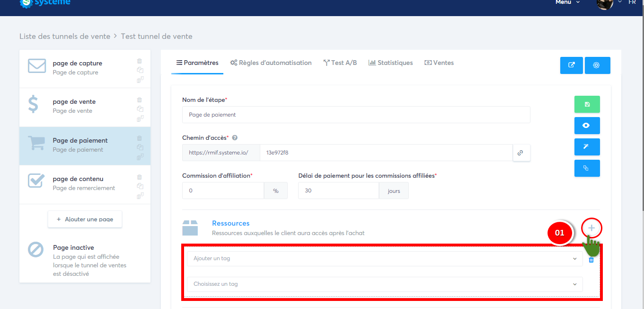This screenshot has width=644, height=309.
Task: Go to the Test A/B tab
Action: pyautogui.click(x=340, y=63)
